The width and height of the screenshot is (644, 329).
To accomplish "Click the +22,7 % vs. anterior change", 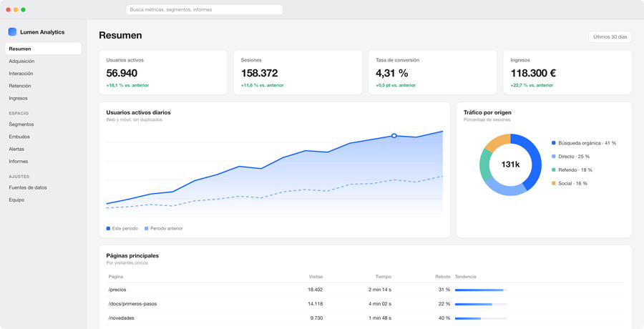I will point(532,85).
